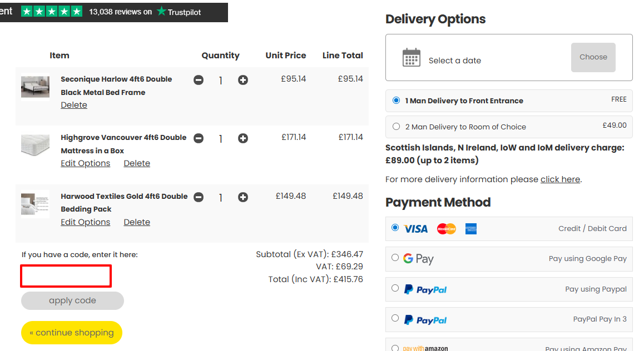This screenshot has width=644, height=351.
Task: Increase quantity of Seconique Harlow bed frame
Action: coord(242,80)
